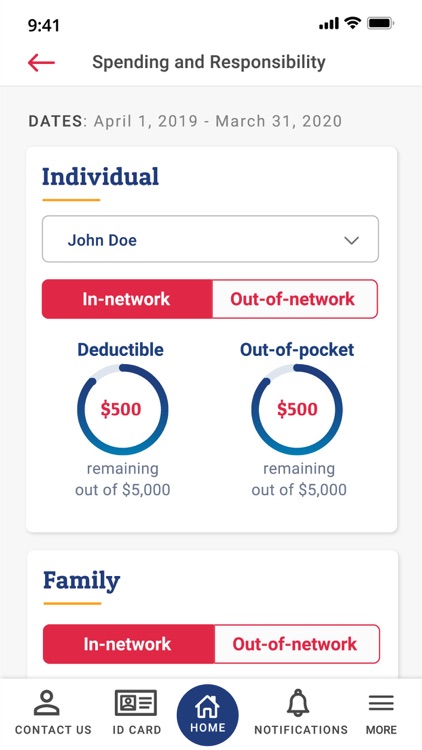This screenshot has height=750, width=422.
Task: Expand the John Doe member dropdown
Action: pos(211,239)
